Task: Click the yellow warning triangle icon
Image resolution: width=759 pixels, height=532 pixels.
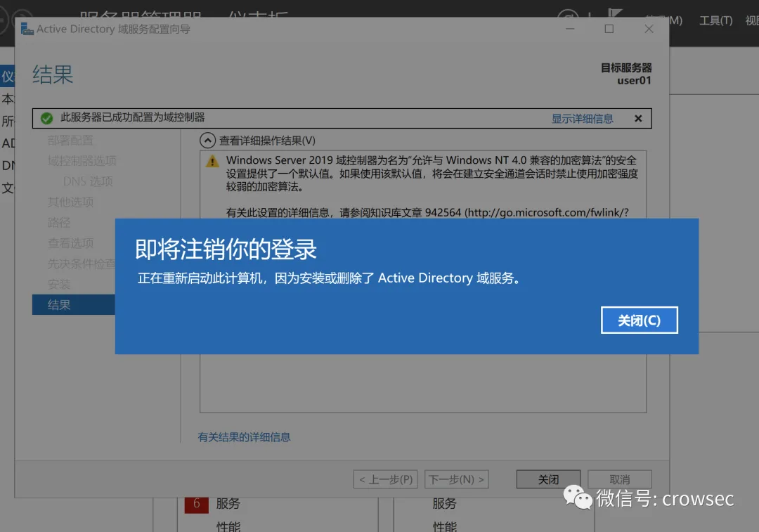Action: tap(212, 161)
